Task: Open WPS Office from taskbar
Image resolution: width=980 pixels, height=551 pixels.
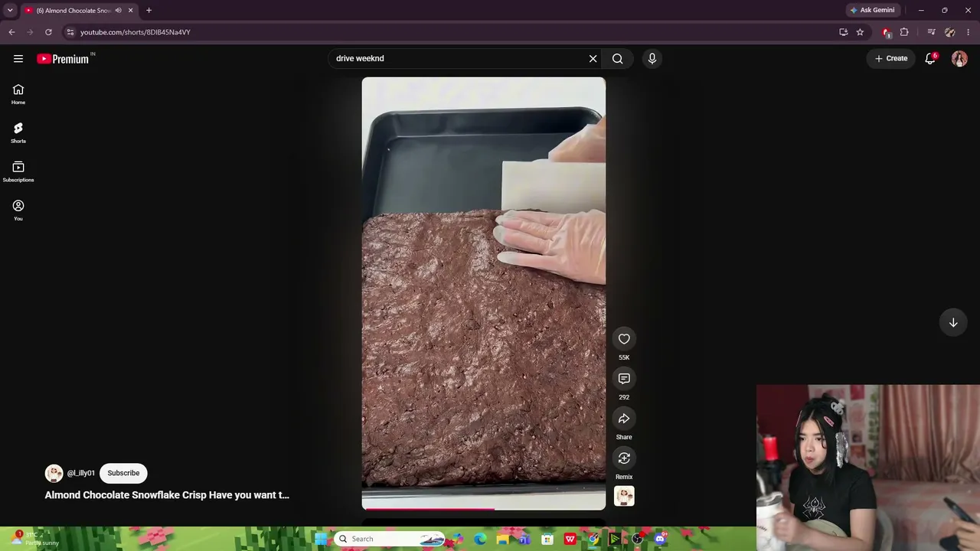Action: [x=570, y=539]
